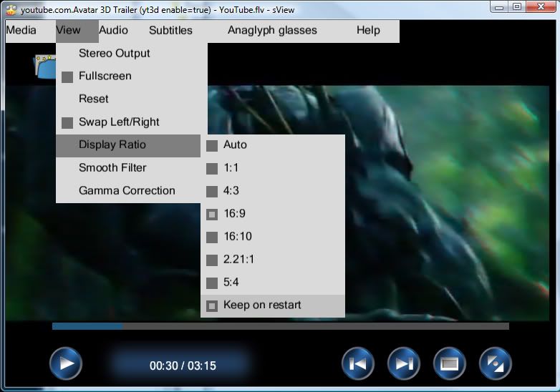
Task: Expand the Display Ratio submenu
Action: tap(128, 145)
